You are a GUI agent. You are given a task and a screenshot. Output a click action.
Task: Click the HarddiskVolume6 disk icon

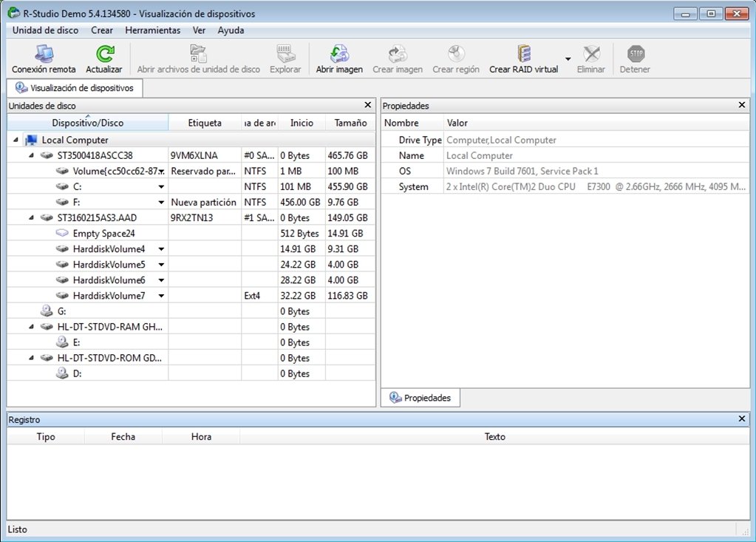(62, 280)
